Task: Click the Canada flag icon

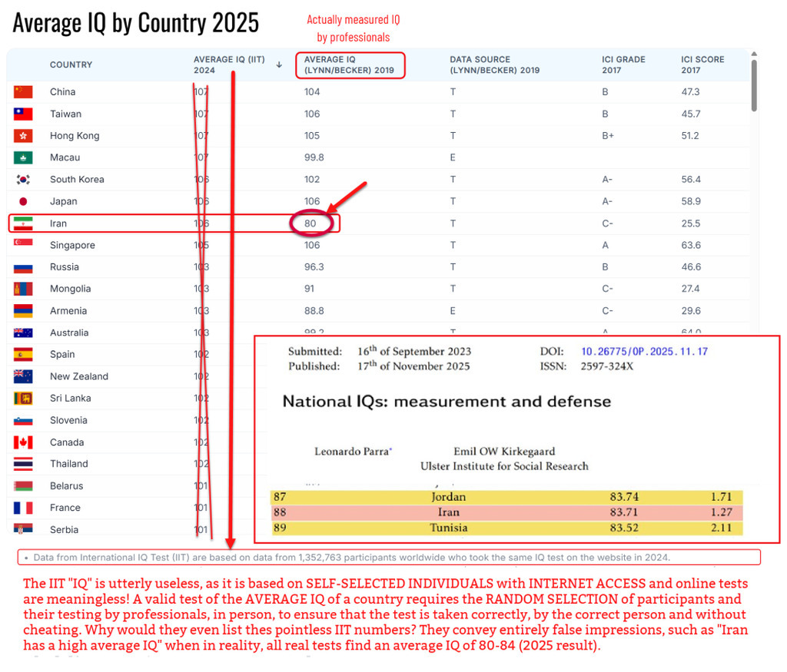Action: point(23,442)
